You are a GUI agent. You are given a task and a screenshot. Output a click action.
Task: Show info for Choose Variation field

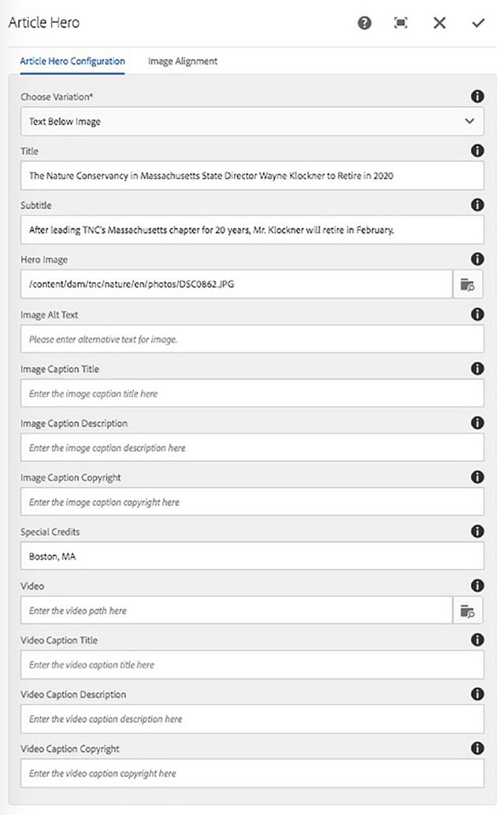476,96
